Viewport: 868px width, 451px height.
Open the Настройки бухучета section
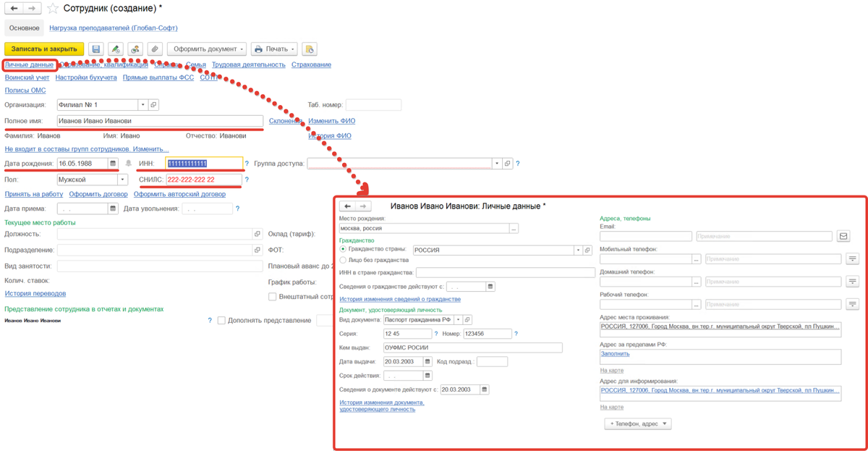86,77
